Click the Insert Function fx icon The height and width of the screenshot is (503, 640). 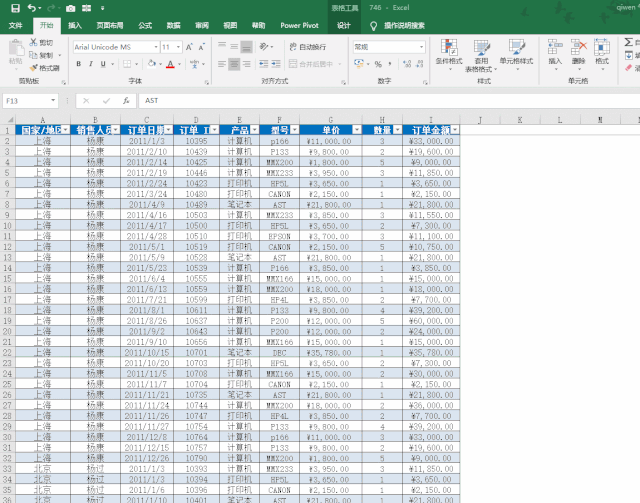[126, 101]
